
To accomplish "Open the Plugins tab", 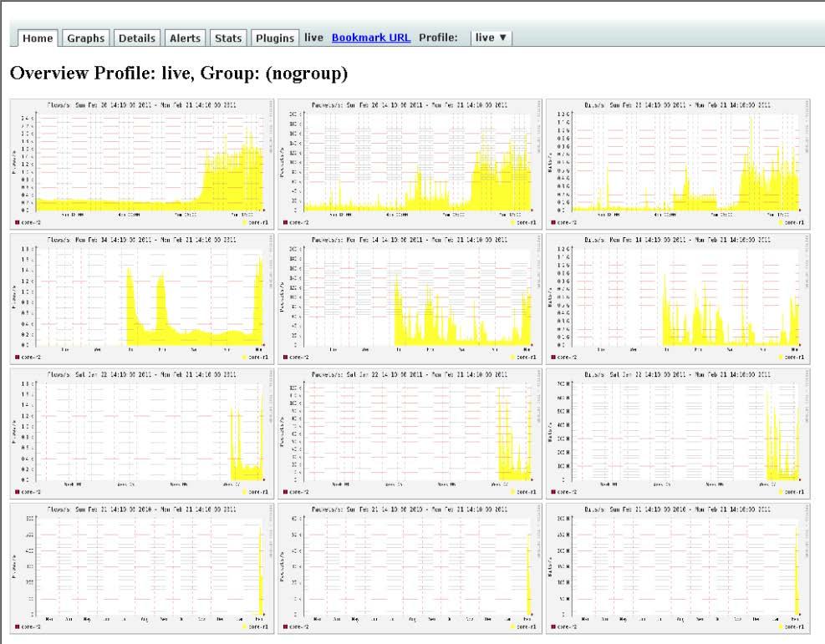I will pyautogui.click(x=275, y=38).
